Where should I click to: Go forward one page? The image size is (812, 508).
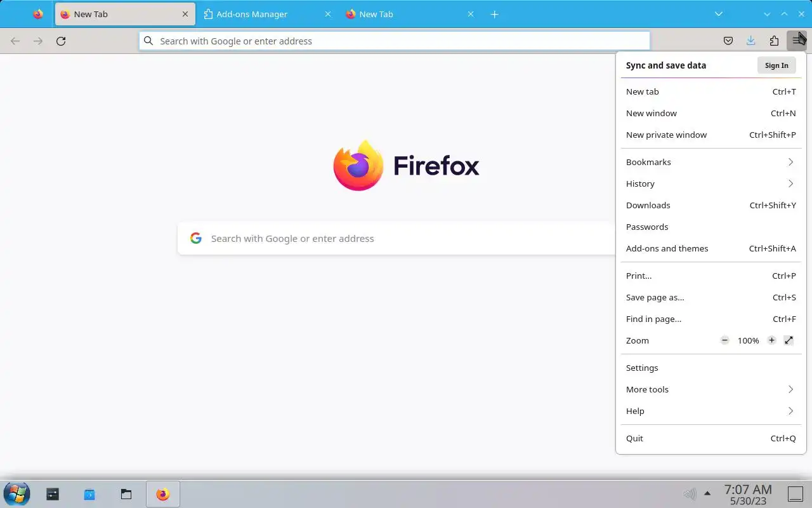coord(38,41)
